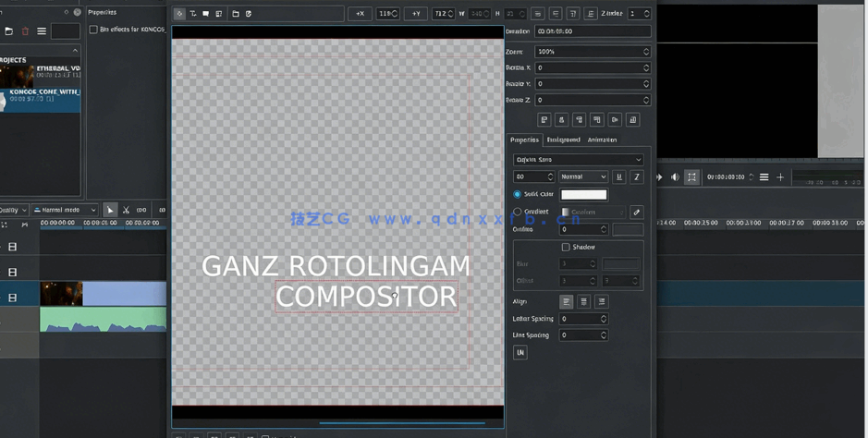Check the Bin effects checkbox

coord(93,30)
